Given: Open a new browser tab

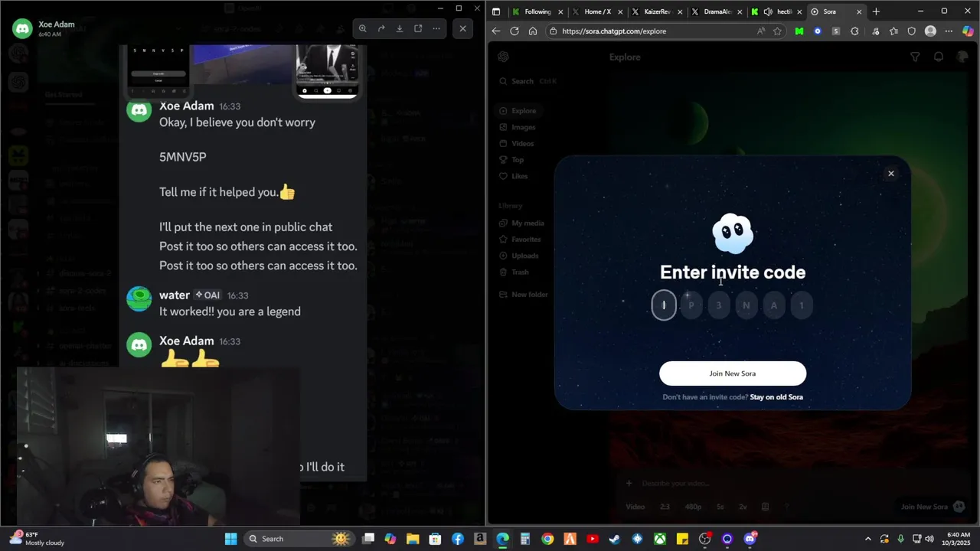Looking at the screenshot, I should pos(876,11).
